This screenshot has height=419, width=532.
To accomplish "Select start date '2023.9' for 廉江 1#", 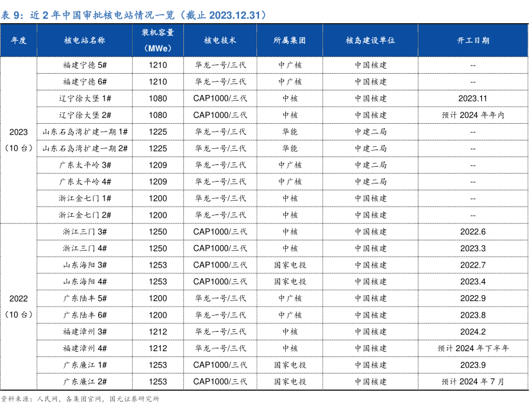I will (472, 364).
